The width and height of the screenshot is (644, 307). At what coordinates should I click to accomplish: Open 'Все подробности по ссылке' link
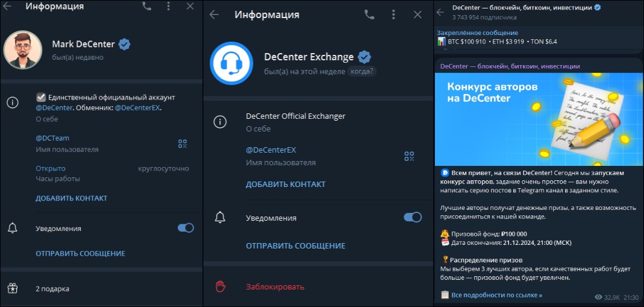pyautogui.click(x=496, y=295)
